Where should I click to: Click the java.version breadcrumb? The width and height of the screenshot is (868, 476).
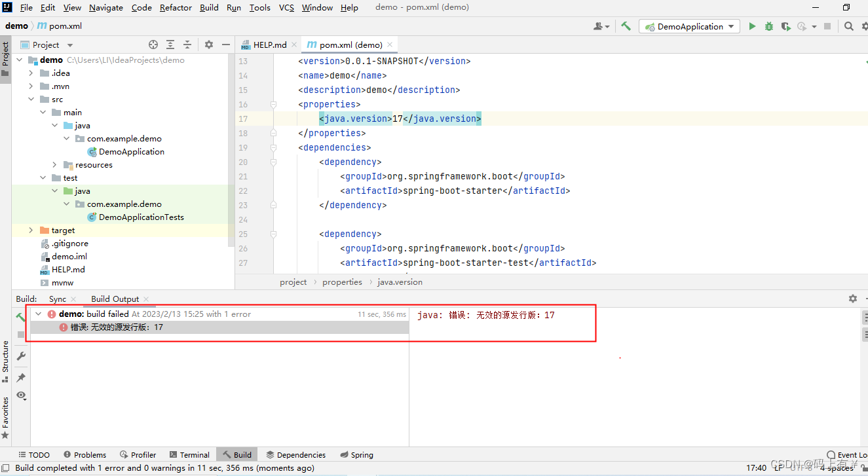click(x=400, y=282)
